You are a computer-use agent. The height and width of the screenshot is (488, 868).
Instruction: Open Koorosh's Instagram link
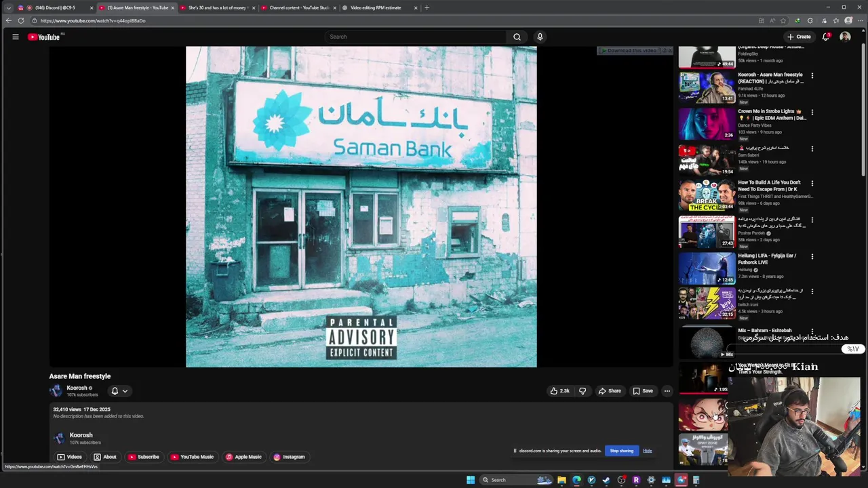(x=290, y=457)
